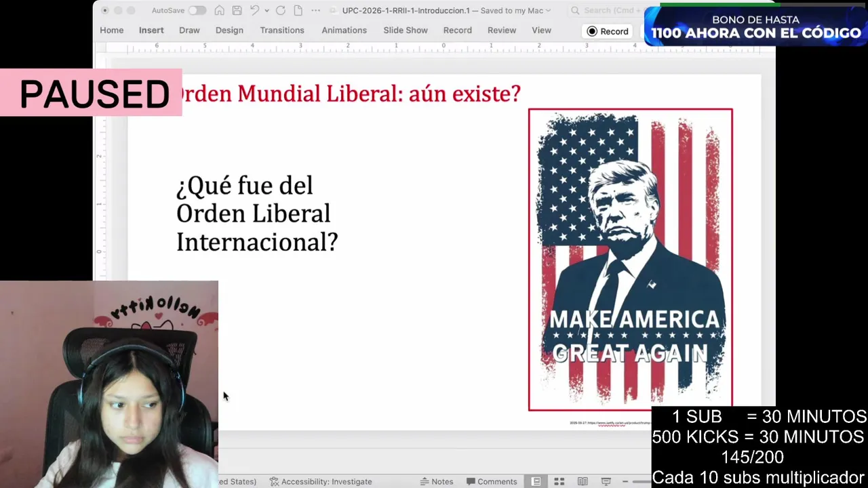Viewport: 868px width, 488px height.
Task: Open the undo history dropdown arrow
Action: click(x=267, y=11)
